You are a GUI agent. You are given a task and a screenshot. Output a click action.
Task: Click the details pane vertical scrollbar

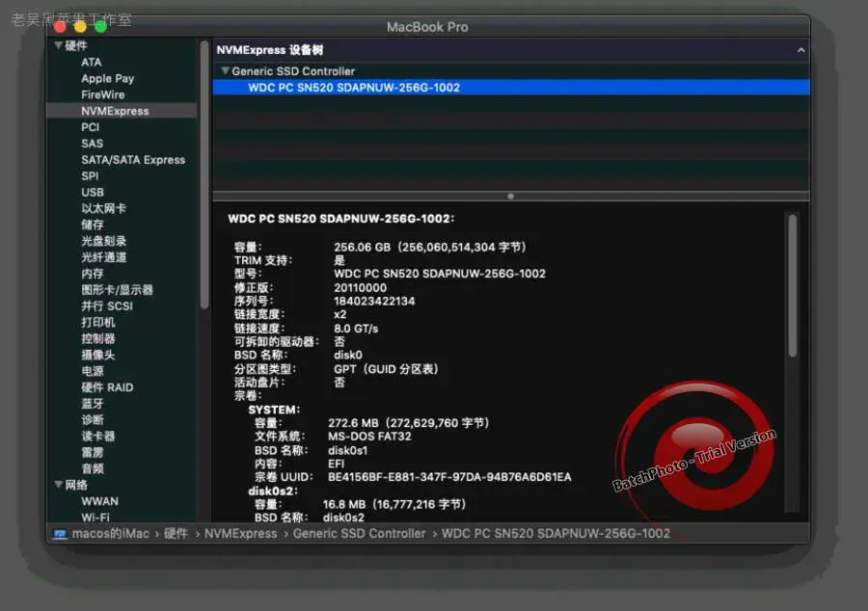pyautogui.click(x=792, y=284)
